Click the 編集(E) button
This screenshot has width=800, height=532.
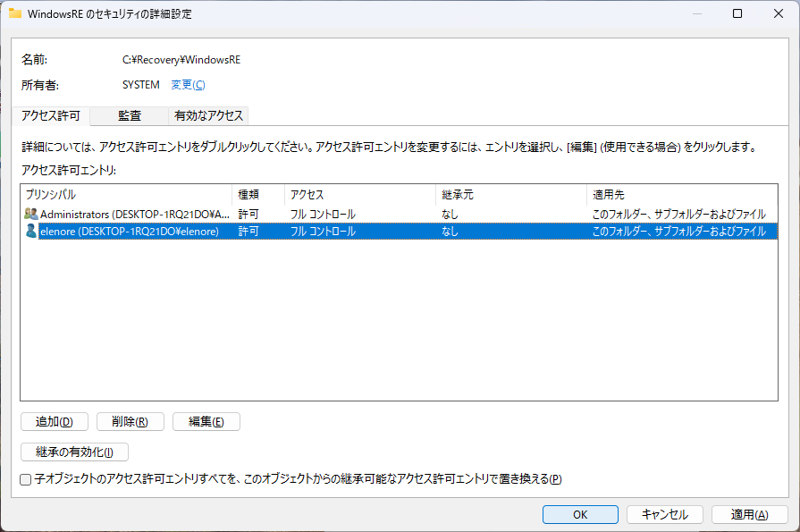(206, 422)
